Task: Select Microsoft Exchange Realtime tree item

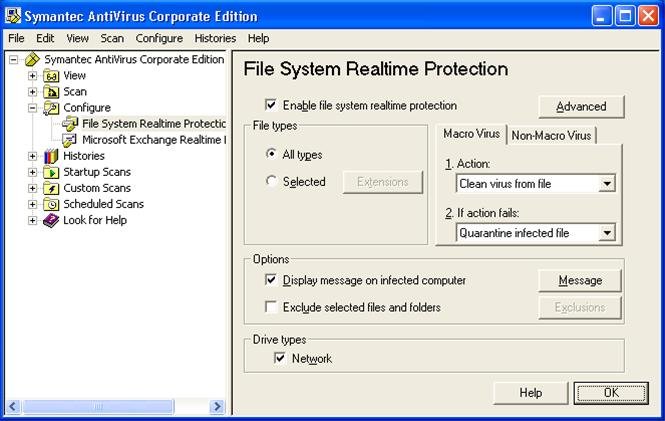Action: click(x=154, y=140)
